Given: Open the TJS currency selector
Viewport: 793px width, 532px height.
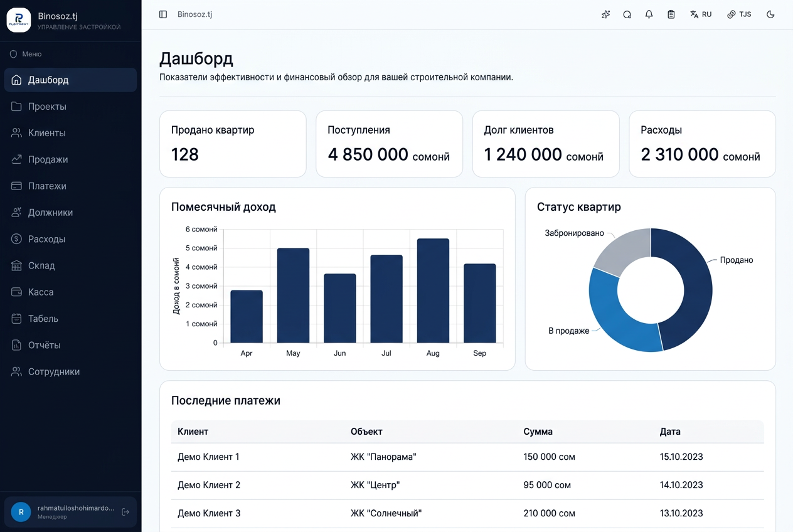Looking at the screenshot, I should point(739,14).
